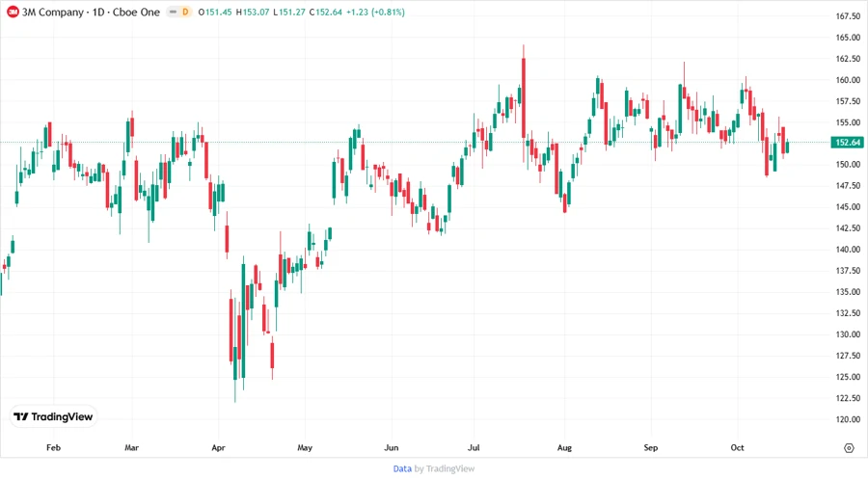Click the orange D delayed-data indicator
The height and width of the screenshot is (480, 868).
tap(184, 13)
